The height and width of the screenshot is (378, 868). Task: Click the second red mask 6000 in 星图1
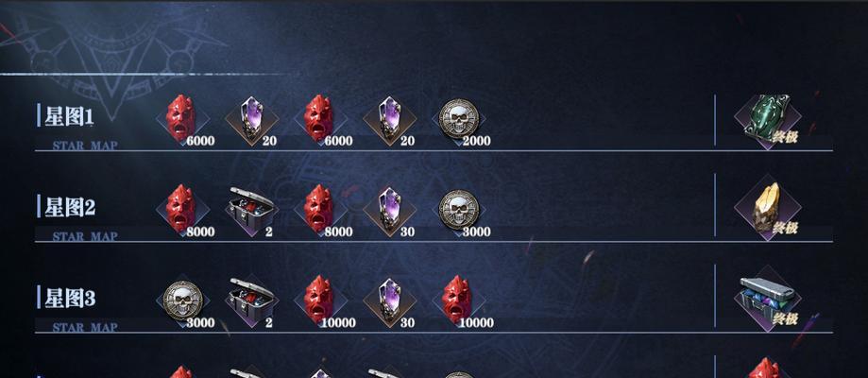pos(321,120)
